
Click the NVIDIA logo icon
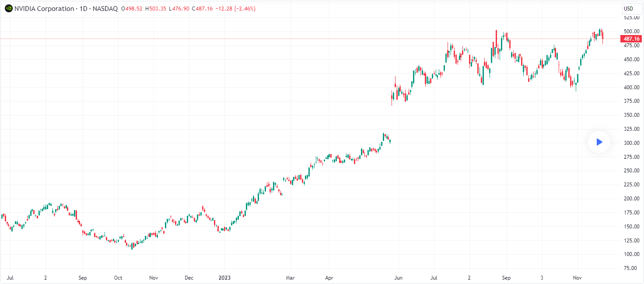click(8, 9)
